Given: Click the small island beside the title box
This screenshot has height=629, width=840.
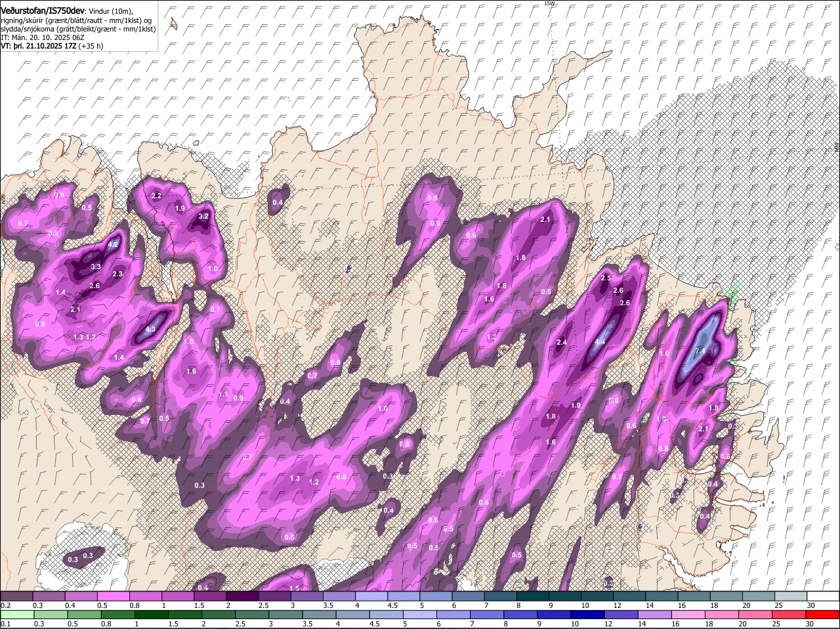Looking at the screenshot, I should (173, 24).
